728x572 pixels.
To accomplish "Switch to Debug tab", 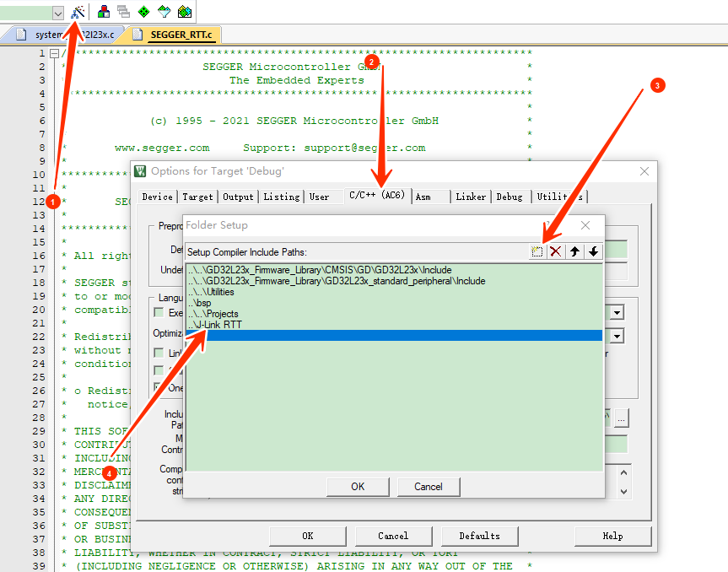I will click(x=510, y=197).
